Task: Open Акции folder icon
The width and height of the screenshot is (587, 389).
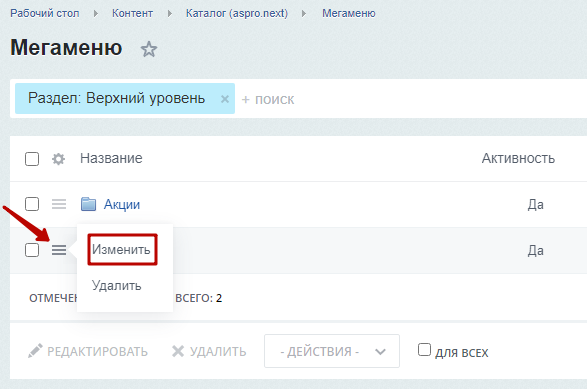Action: click(88, 204)
